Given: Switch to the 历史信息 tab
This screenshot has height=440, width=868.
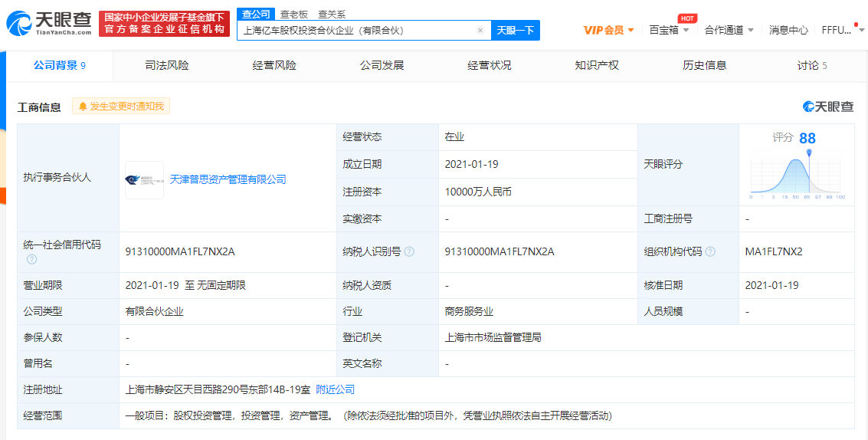Looking at the screenshot, I should (x=705, y=65).
